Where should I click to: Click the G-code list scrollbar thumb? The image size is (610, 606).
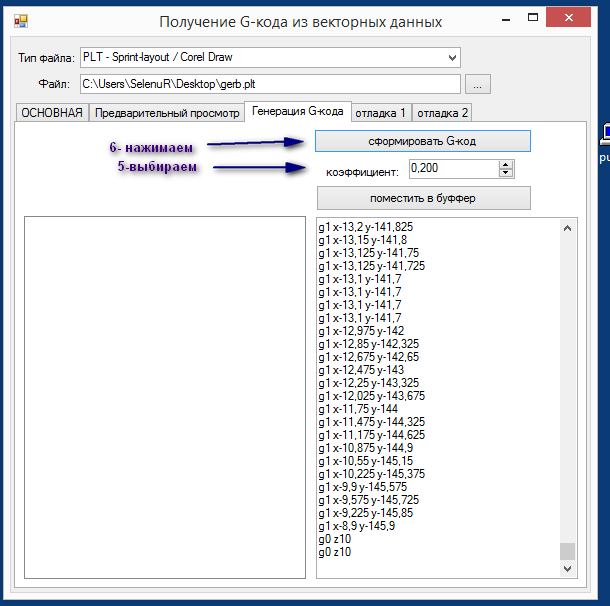568,551
